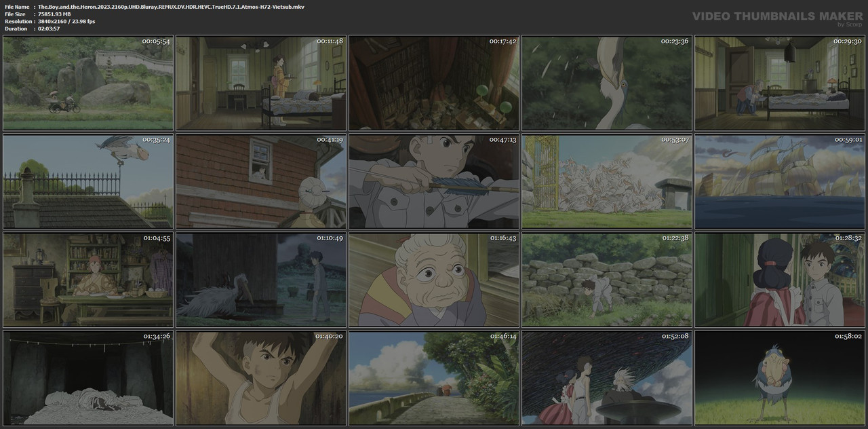Image resolution: width=868 pixels, height=429 pixels.
Task: Select the sailing ships frame at 00:59:01
Action: (x=780, y=181)
